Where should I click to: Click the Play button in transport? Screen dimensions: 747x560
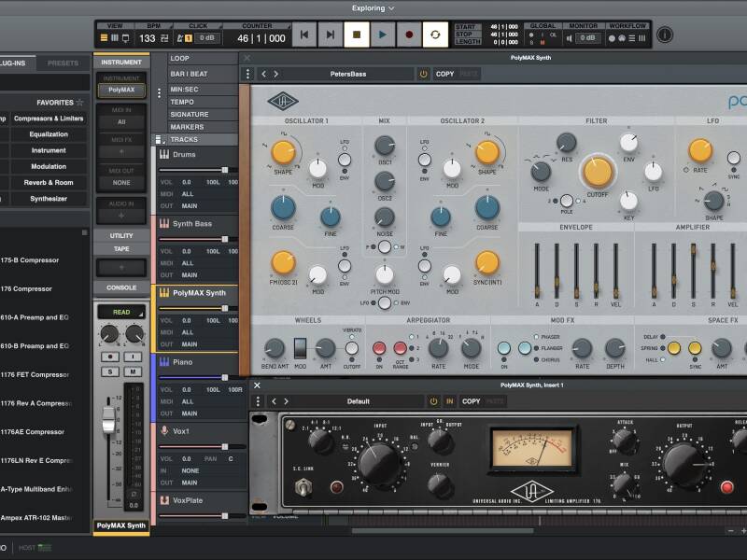[x=382, y=35]
